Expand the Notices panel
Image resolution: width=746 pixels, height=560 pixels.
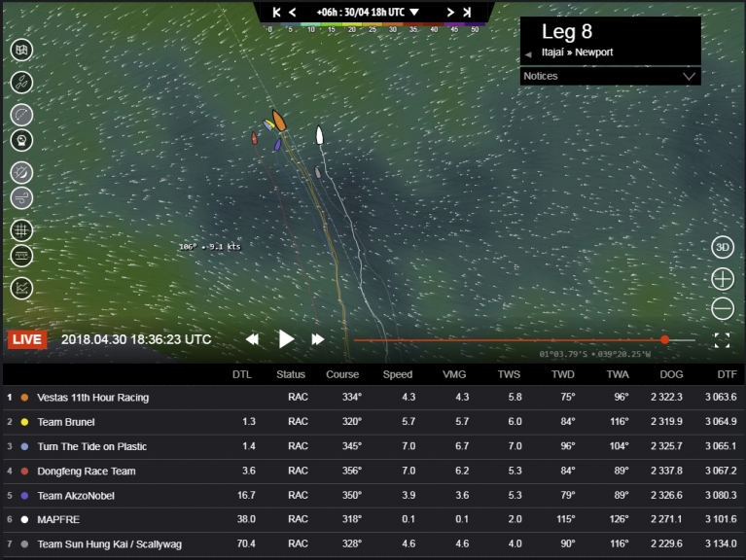coord(611,76)
